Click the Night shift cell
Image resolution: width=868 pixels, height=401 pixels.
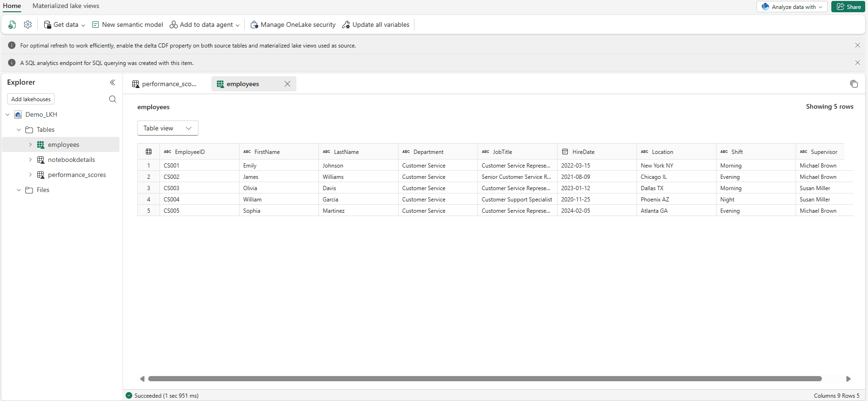click(756, 199)
